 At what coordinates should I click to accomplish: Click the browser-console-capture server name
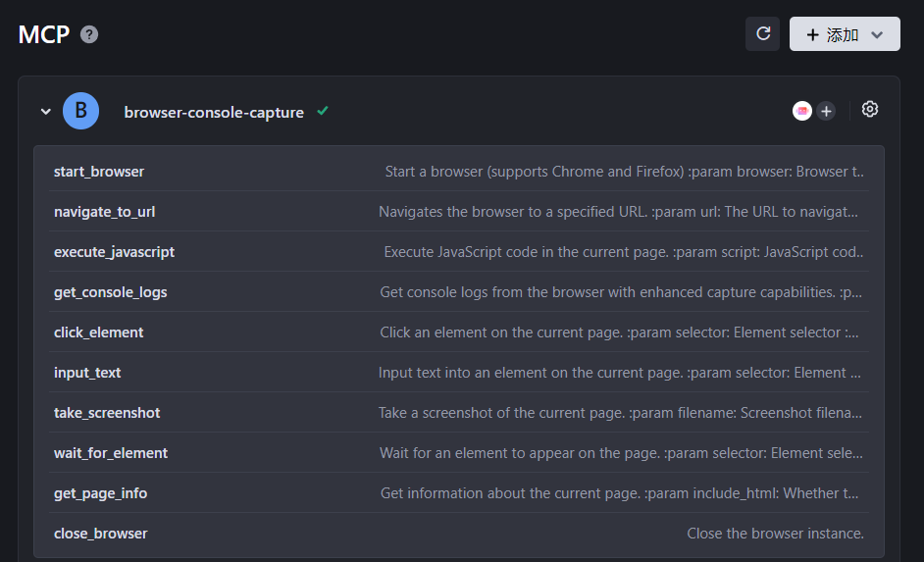(214, 113)
